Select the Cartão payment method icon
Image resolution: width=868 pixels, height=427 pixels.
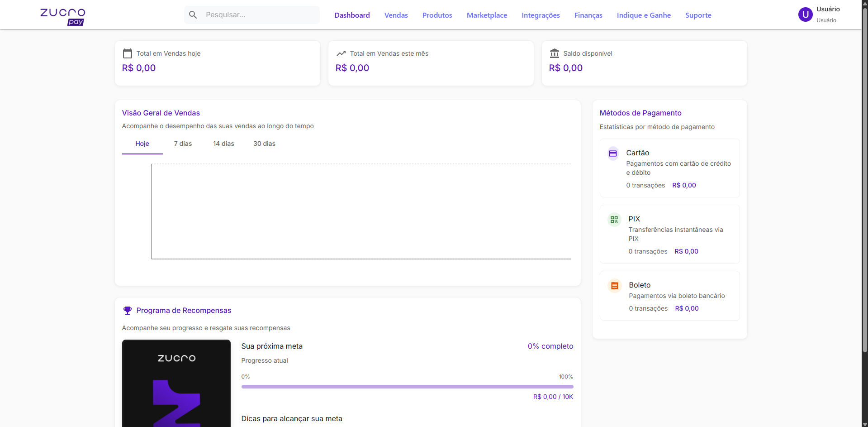pyautogui.click(x=613, y=153)
